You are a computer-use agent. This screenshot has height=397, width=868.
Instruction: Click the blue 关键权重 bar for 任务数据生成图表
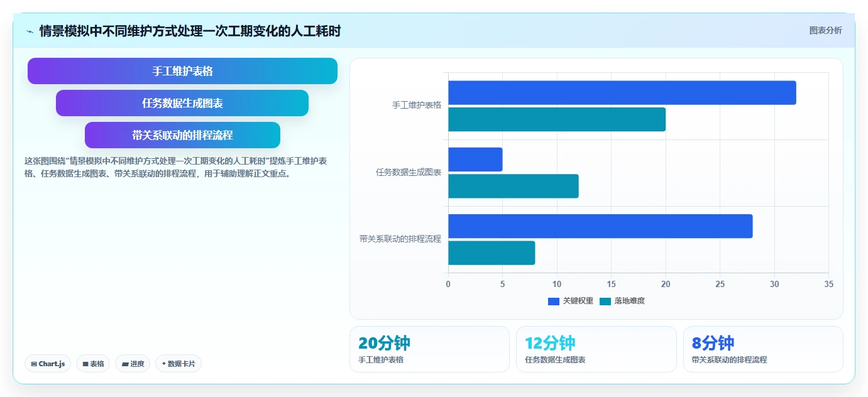tap(475, 160)
